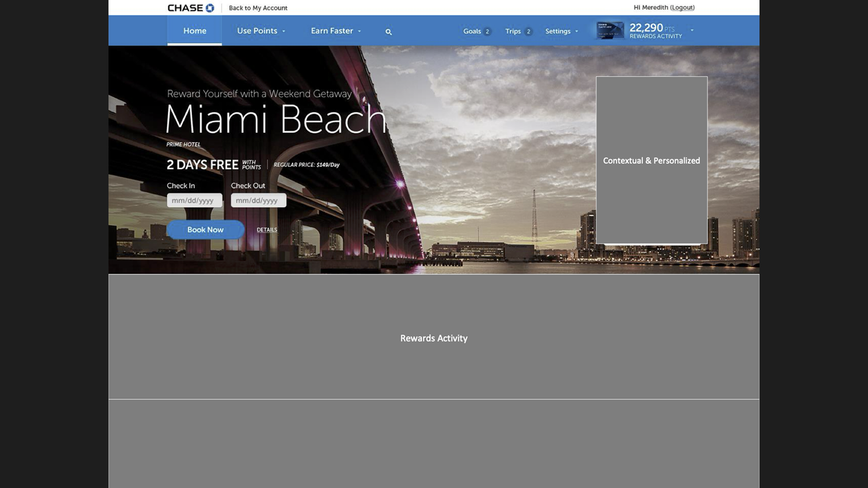The image size is (868, 488).
Task: Open the Goals menu item
Action: pos(472,31)
